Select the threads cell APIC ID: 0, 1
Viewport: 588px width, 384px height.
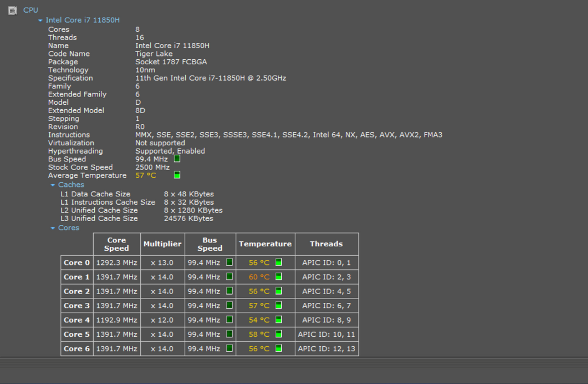[x=327, y=263]
